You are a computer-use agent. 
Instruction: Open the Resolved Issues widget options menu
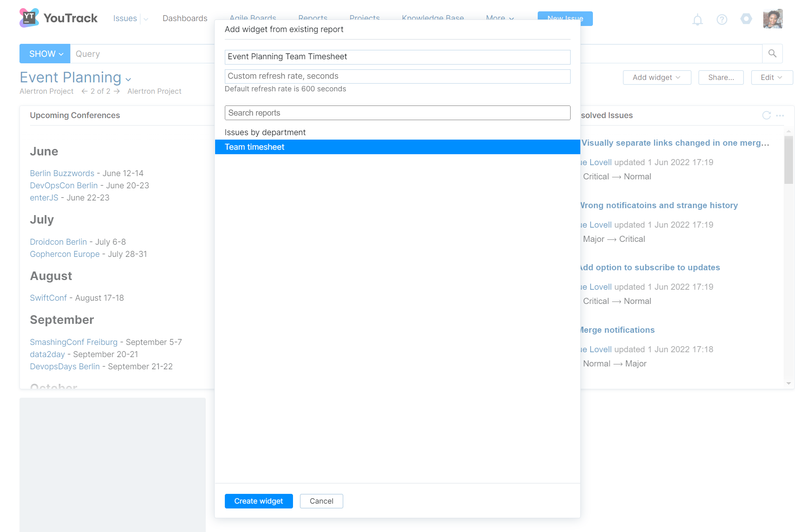pos(780,116)
